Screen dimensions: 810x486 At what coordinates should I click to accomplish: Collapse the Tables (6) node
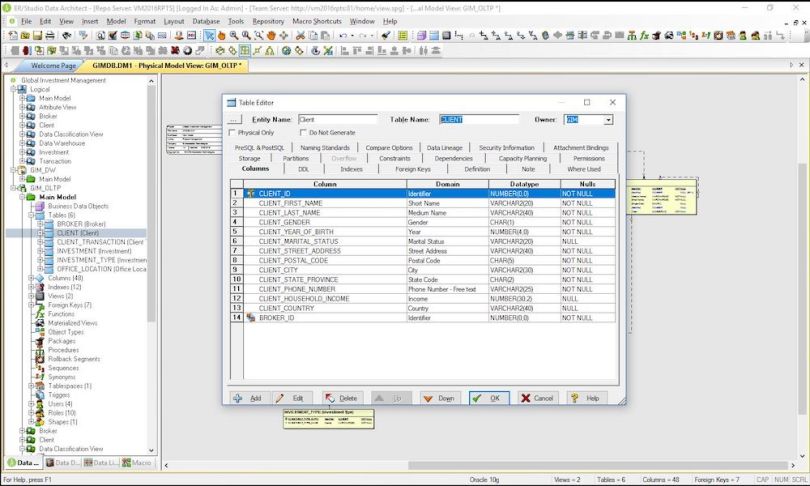[x=32, y=215]
